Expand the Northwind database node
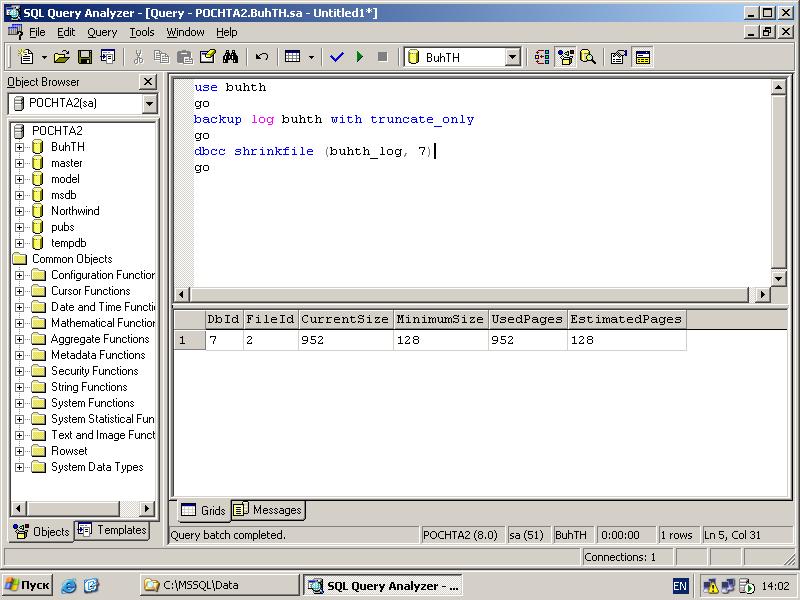This screenshot has height=600, width=800. [x=19, y=211]
